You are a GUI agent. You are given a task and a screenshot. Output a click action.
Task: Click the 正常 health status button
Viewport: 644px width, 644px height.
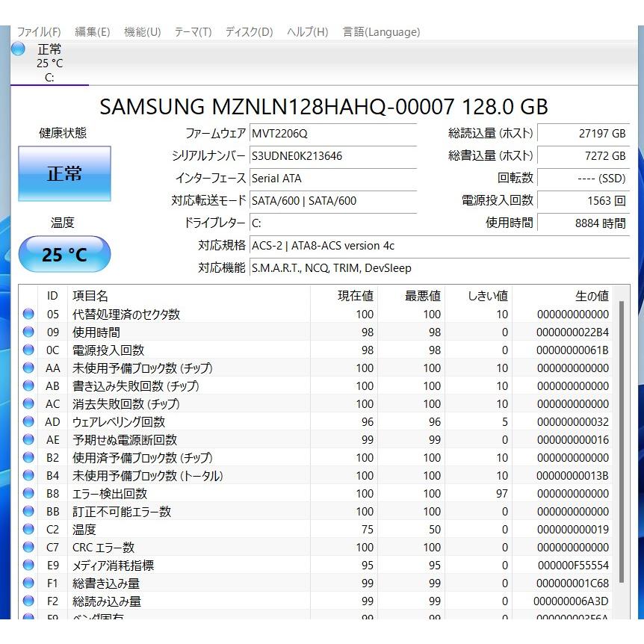[64, 174]
